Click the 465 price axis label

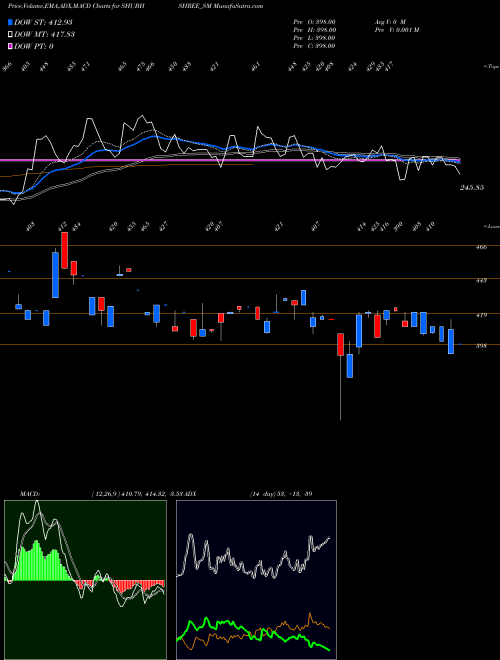pos(481,248)
